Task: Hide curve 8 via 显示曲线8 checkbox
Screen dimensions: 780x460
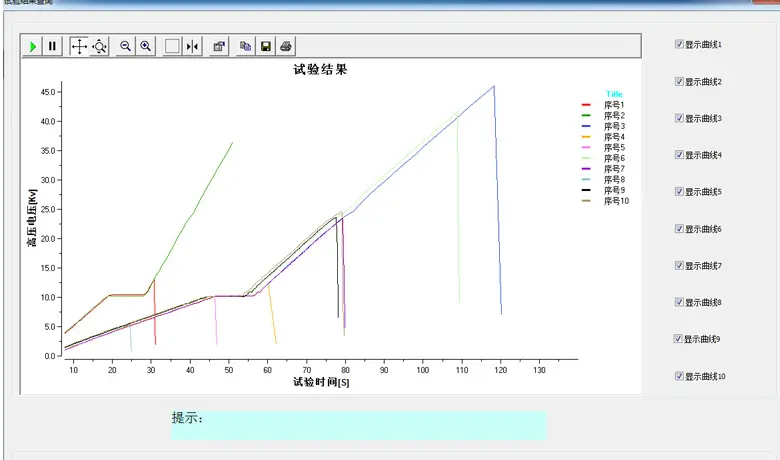Action: (x=679, y=302)
